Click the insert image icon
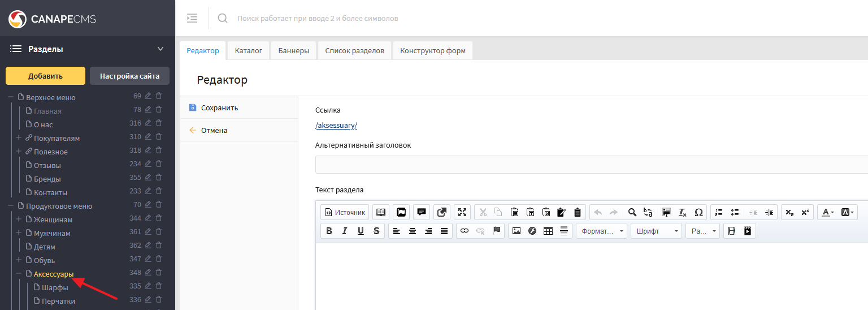The width and height of the screenshot is (868, 310). pos(516,231)
